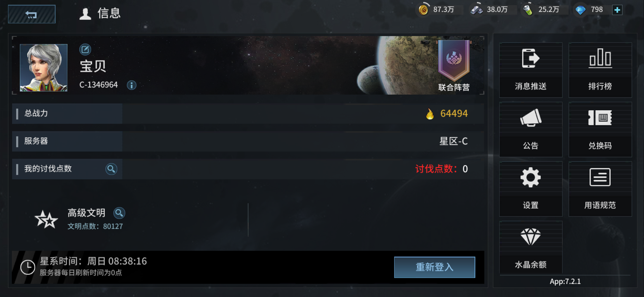Open 用语规范 language rules

click(600, 189)
